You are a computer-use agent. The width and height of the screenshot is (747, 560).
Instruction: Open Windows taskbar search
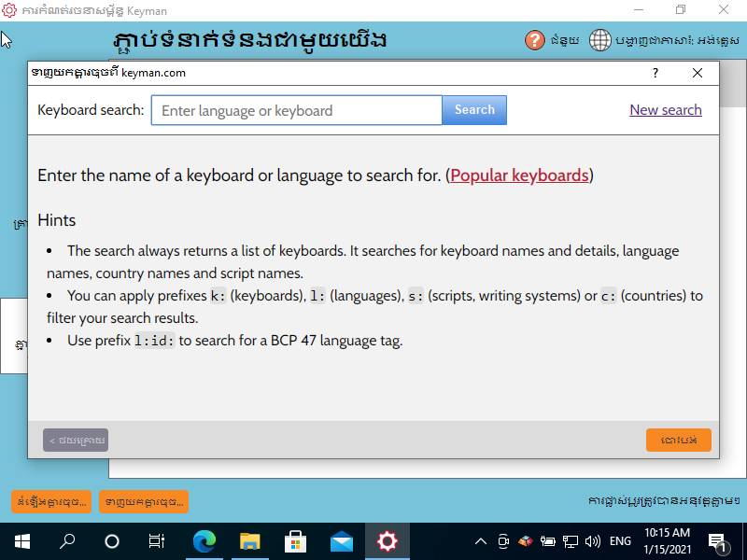67,541
